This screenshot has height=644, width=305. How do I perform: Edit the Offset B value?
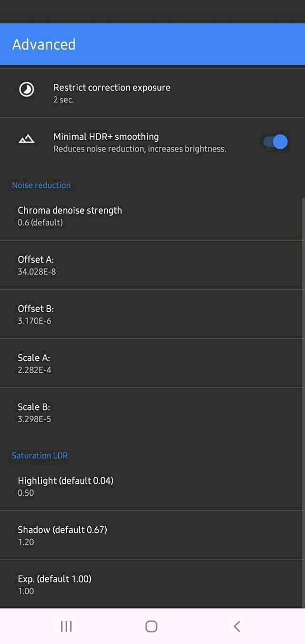click(35, 314)
